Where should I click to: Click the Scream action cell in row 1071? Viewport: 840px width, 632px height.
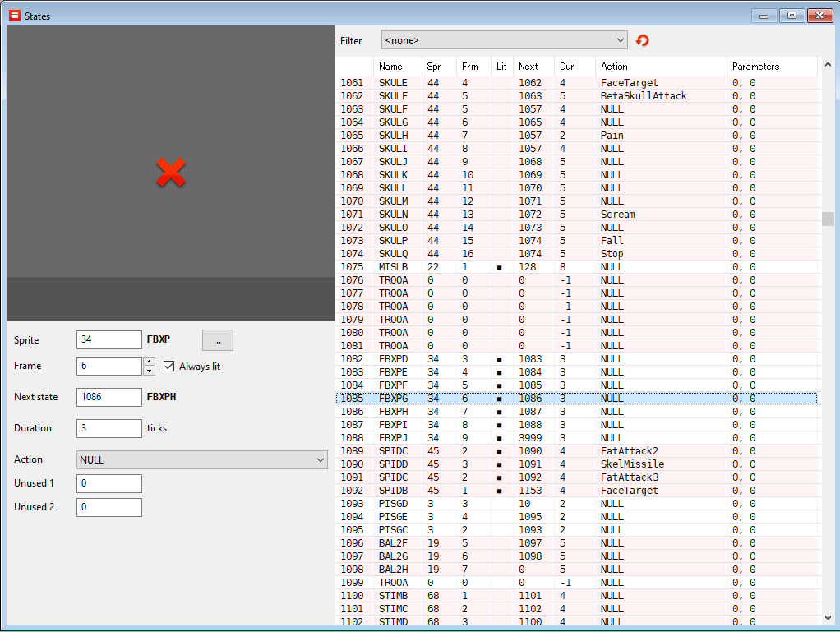click(618, 215)
